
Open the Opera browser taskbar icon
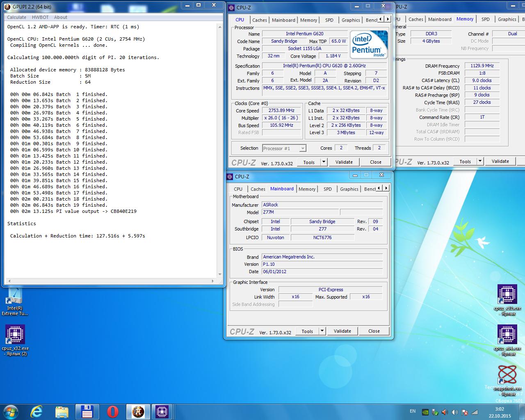click(x=112, y=411)
